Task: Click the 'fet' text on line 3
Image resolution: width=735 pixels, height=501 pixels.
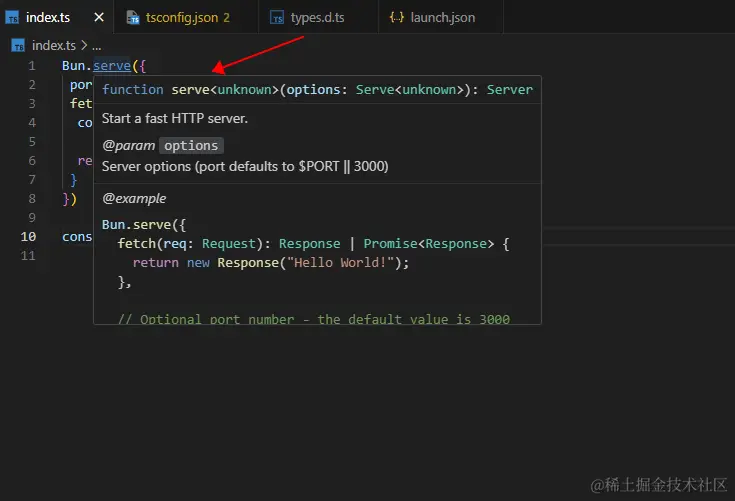Action: 81,104
